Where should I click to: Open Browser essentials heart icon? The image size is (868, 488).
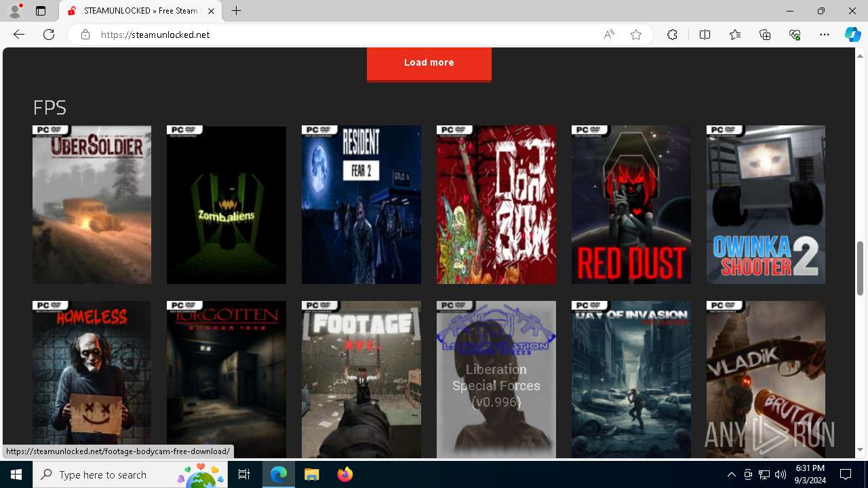click(795, 35)
